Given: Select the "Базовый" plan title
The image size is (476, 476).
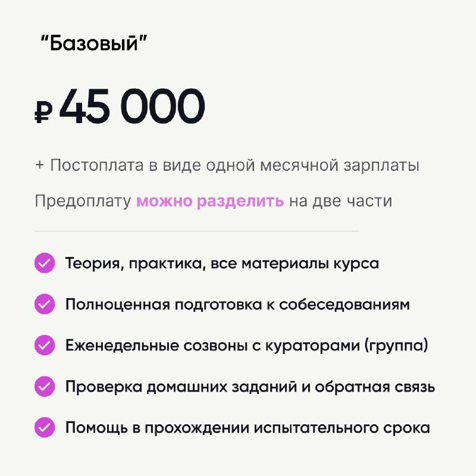Looking at the screenshot, I should tap(93, 43).
